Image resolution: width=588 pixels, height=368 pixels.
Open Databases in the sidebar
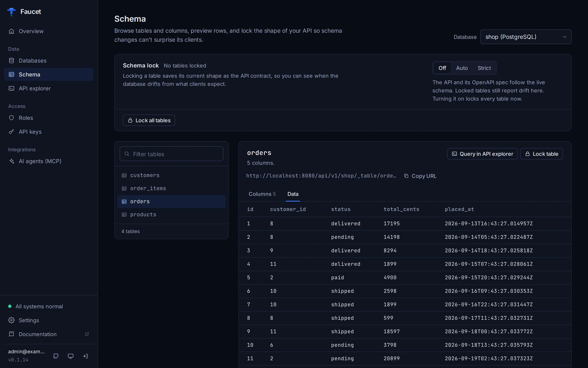coord(49,61)
